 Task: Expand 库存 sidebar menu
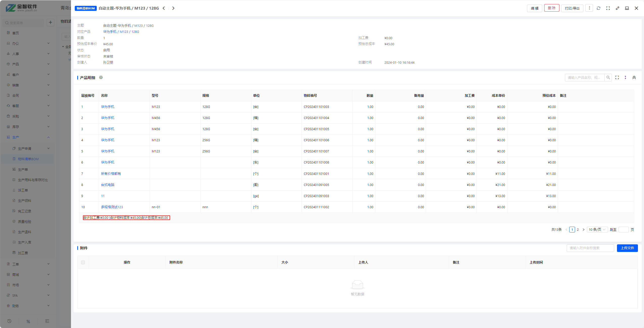pos(28,127)
